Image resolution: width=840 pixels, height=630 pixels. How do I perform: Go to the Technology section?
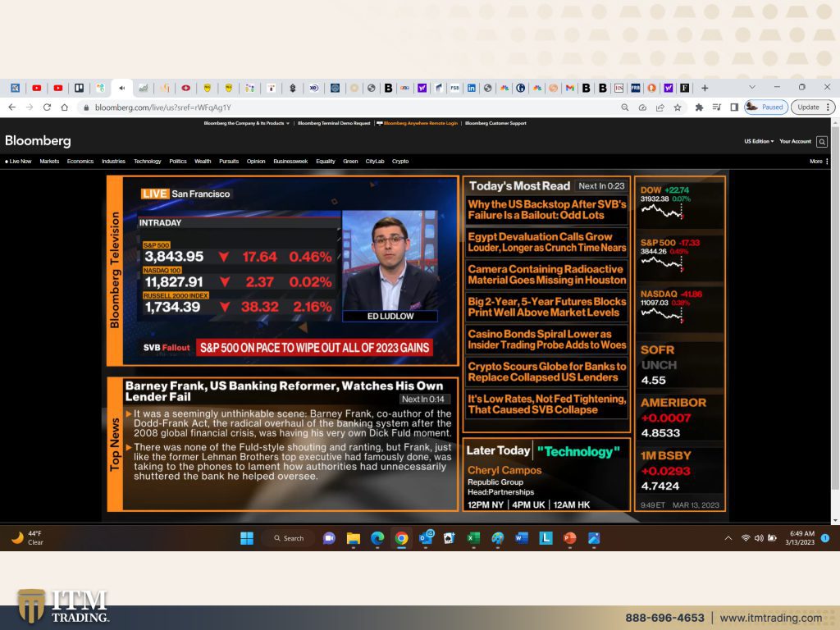[x=148, y=162]
